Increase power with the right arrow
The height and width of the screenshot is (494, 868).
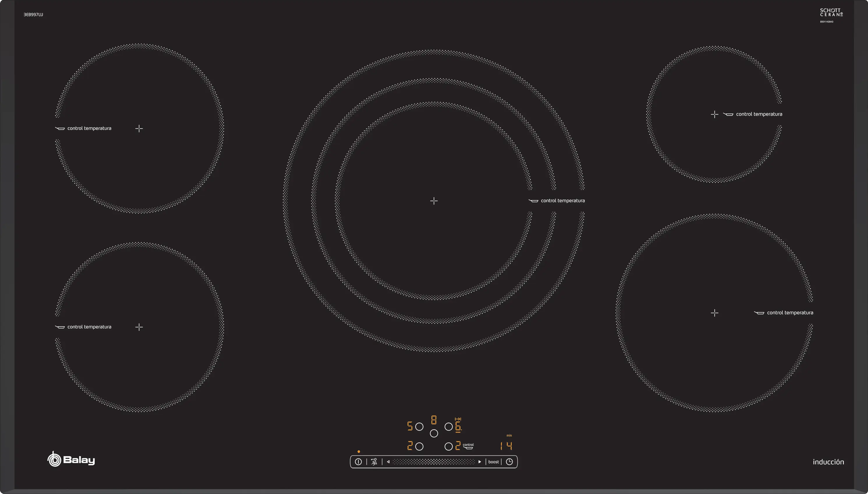pos(479,462)
